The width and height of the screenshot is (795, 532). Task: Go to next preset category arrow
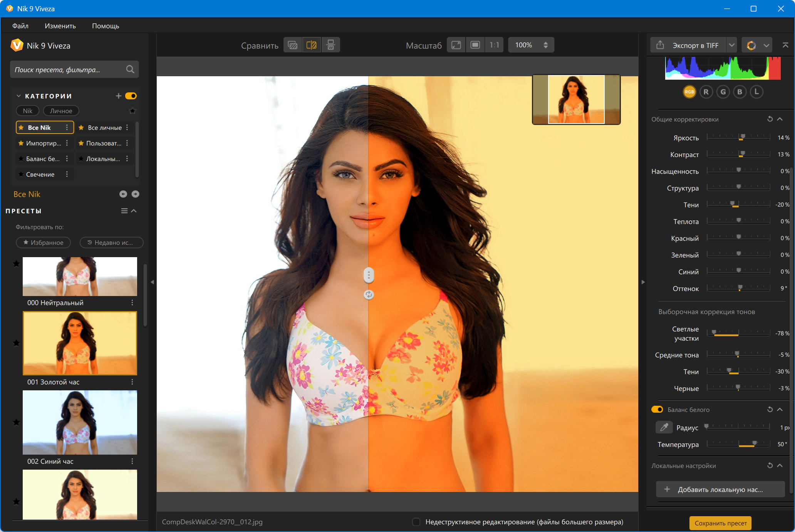pos(135,194)
